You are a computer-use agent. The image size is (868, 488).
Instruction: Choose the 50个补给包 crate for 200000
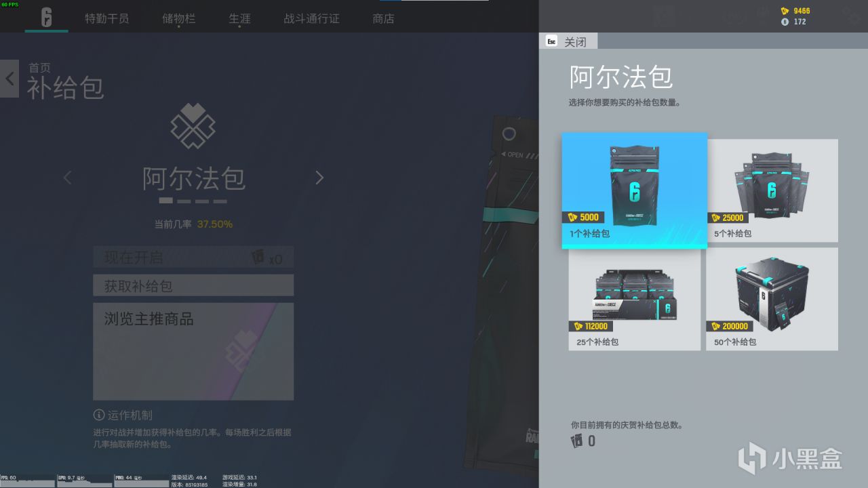(772, 299)
